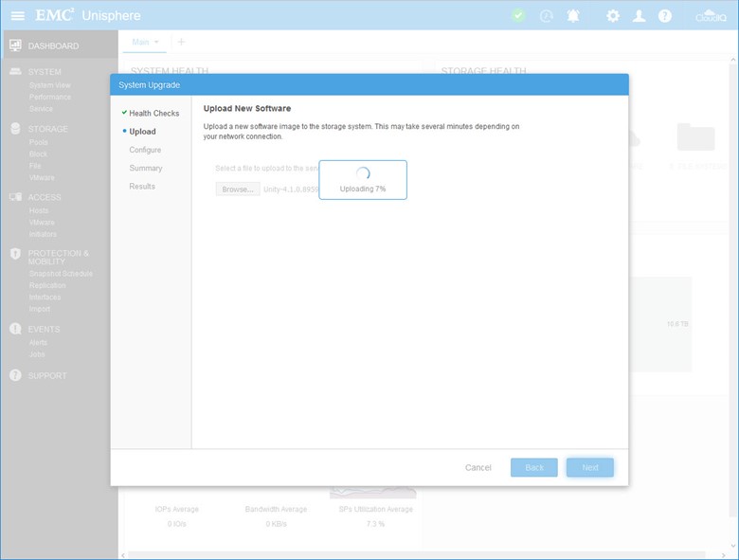Click the Bandwidth Average label
739x560 pixels.
click(x=276, y=510)
